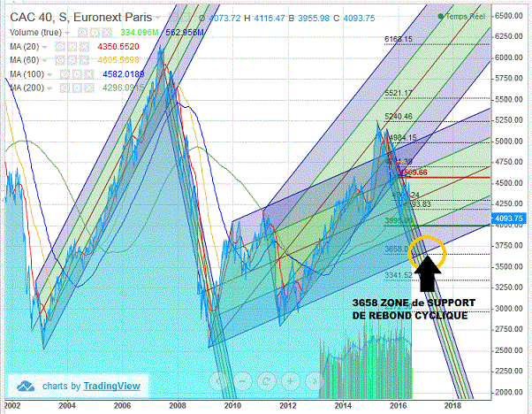532x414 pixels.
Task: Delete the MA (100) indicator
Action: [x=89, y=74]
